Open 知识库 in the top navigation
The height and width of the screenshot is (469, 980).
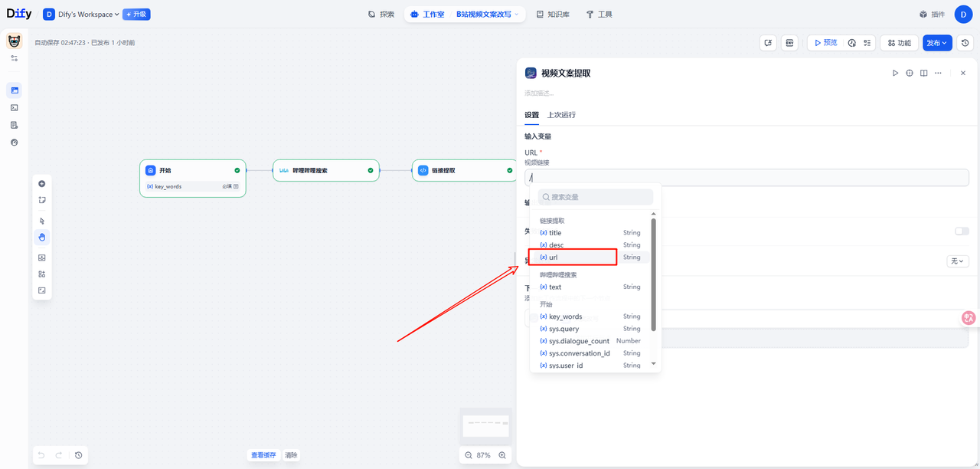point(552,15)
